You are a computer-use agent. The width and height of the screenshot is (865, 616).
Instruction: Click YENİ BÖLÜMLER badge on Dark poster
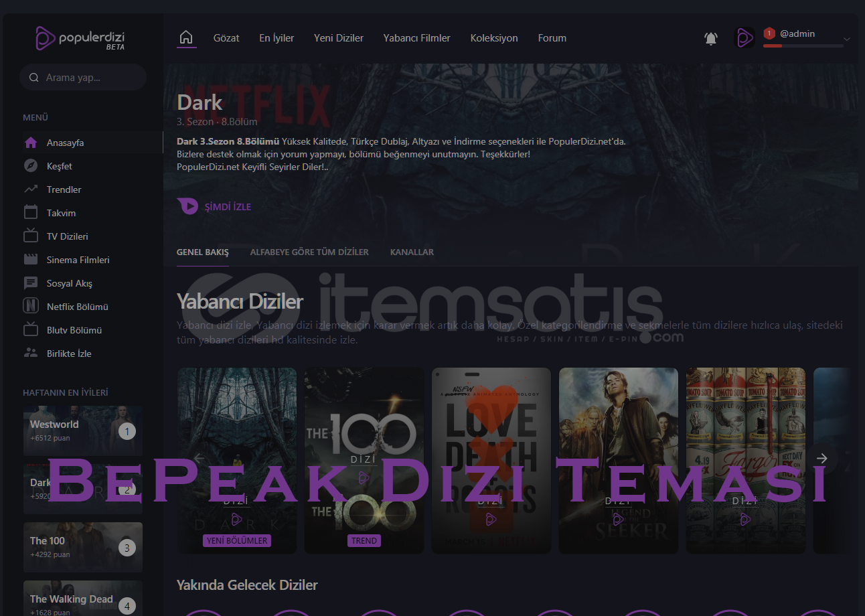[237, 540]
